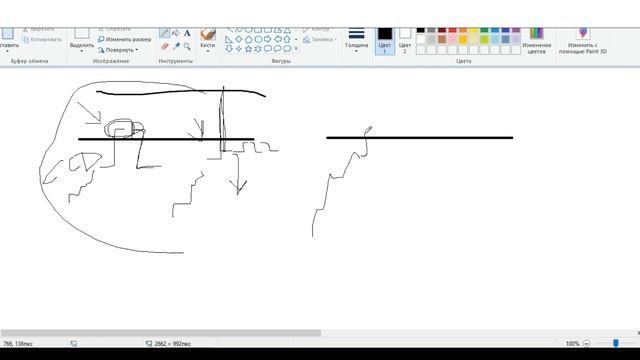
Task: Click the zoom slider handle
Action: point(616,344)
